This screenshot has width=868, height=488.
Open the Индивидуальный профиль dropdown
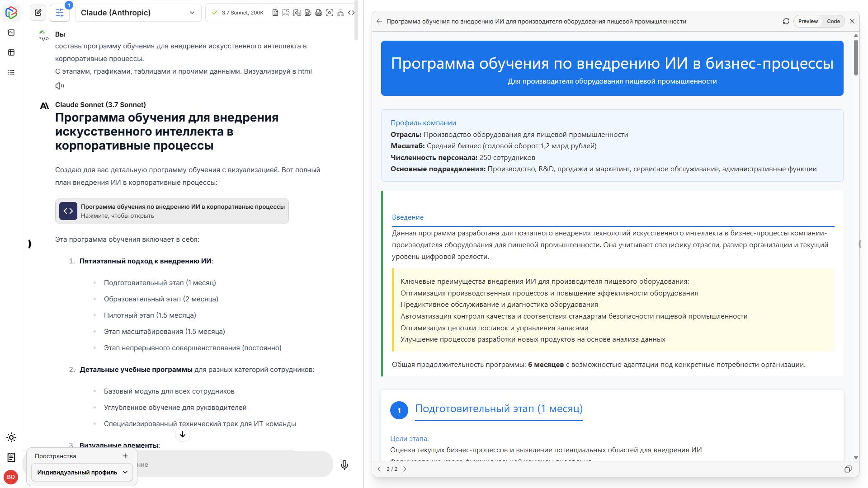click(82, 472)
